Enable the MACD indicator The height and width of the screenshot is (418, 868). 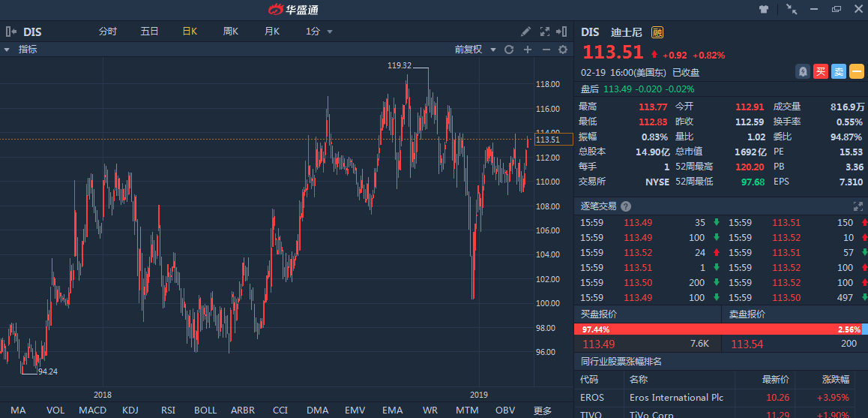tap(92, 410)
